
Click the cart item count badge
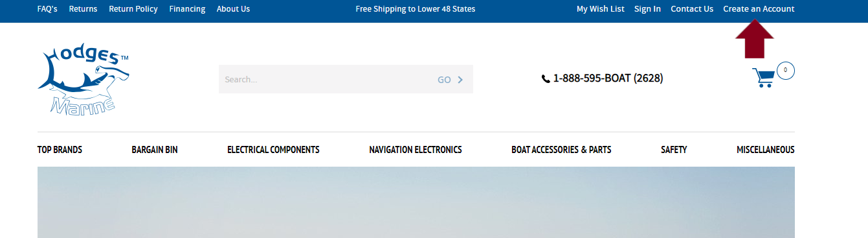pos(786,70)
